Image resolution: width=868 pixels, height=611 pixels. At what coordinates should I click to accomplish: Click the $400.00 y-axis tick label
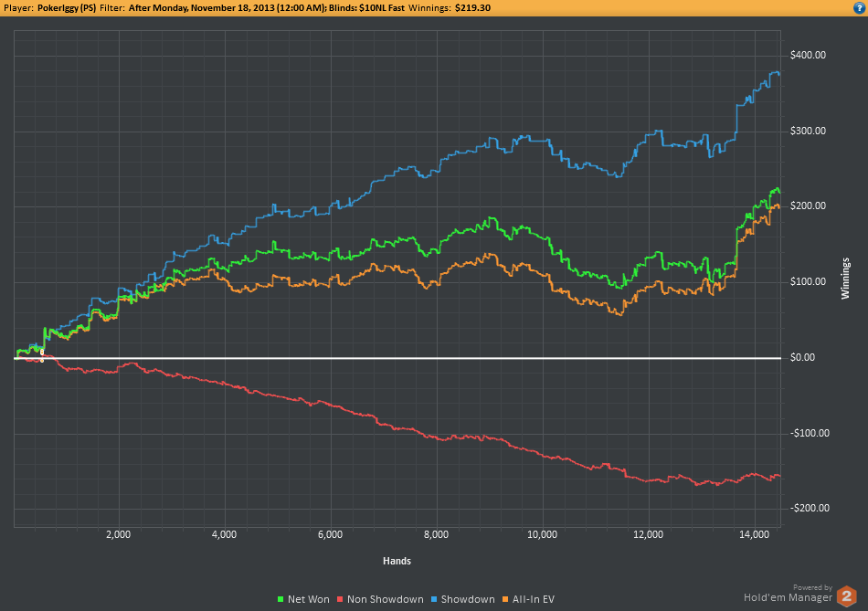[x=807, y=55]
